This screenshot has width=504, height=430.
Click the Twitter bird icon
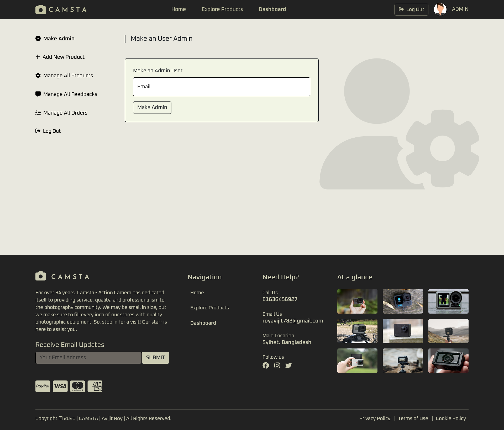point(288,365)
